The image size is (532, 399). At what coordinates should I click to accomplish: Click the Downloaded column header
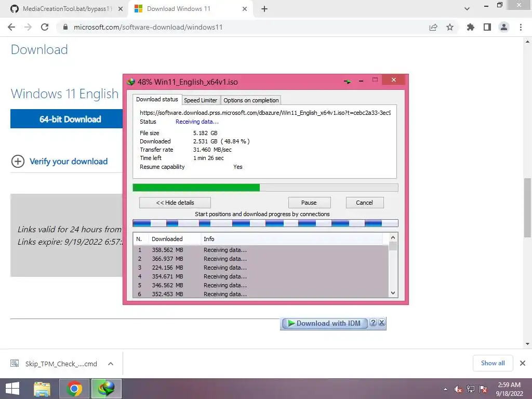(175, 239)
